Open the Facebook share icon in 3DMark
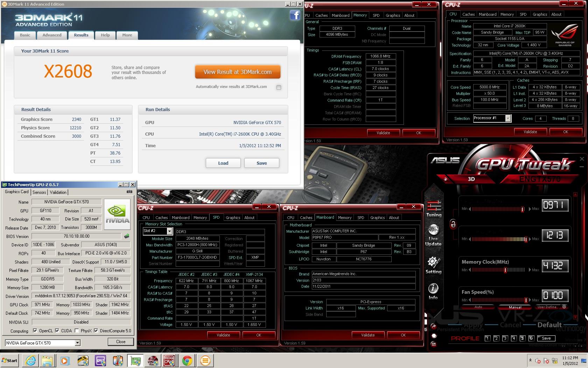This screenshot has height=368, width=588. 295,15
